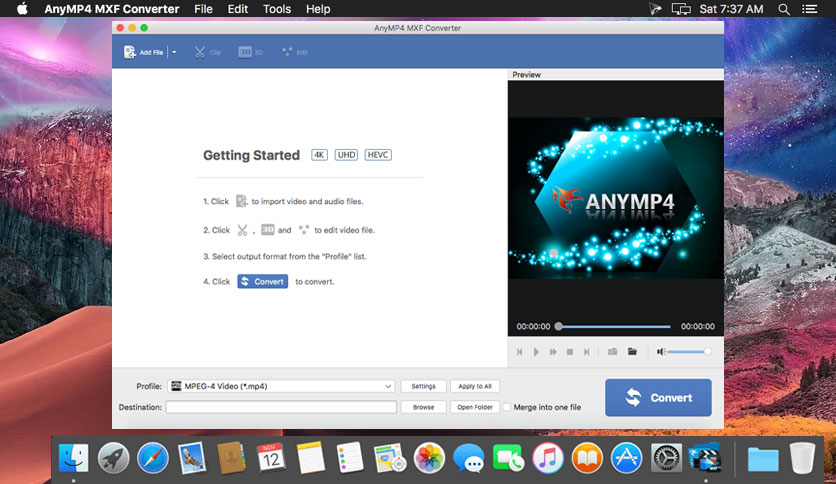Click the AnyMP4 converter Dock icon
Screen dimensions: 836x484
[705, 457]
